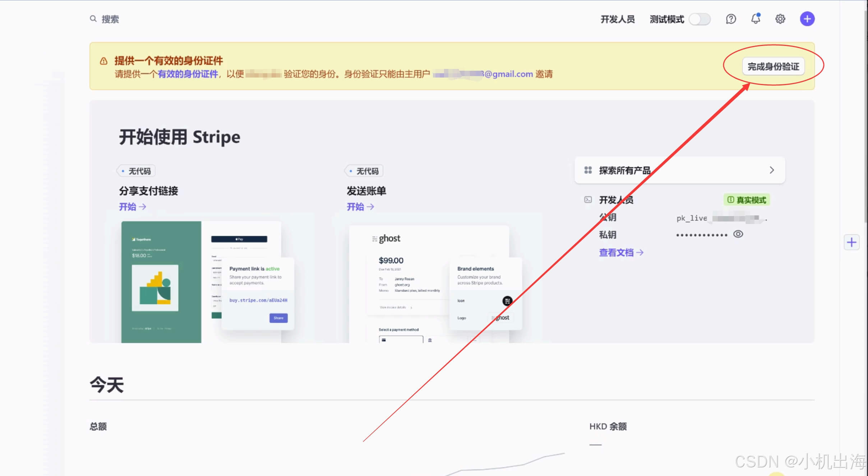
Task: Click Developers heading in side panel
Action: pos(616,200)
